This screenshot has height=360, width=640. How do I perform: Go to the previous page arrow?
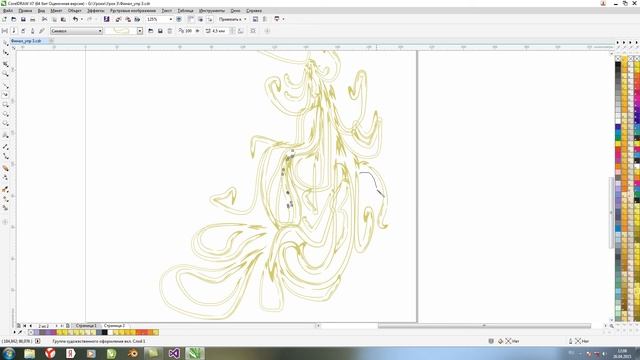31,326
